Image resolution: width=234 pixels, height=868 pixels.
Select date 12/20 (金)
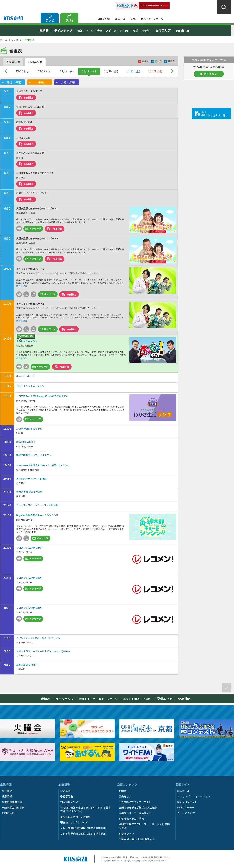tap(111, 71)
